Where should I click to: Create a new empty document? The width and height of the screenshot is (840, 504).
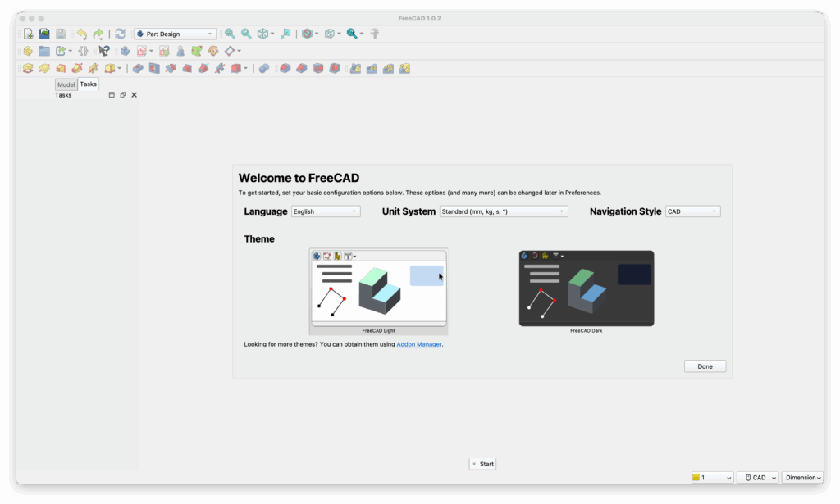[27, 34]
